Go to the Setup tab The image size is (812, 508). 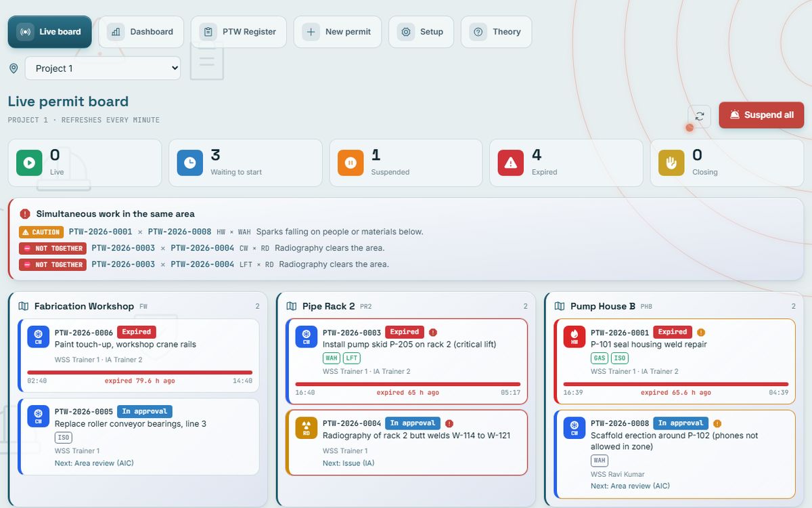pyautogui.click(x=421, y=32)
